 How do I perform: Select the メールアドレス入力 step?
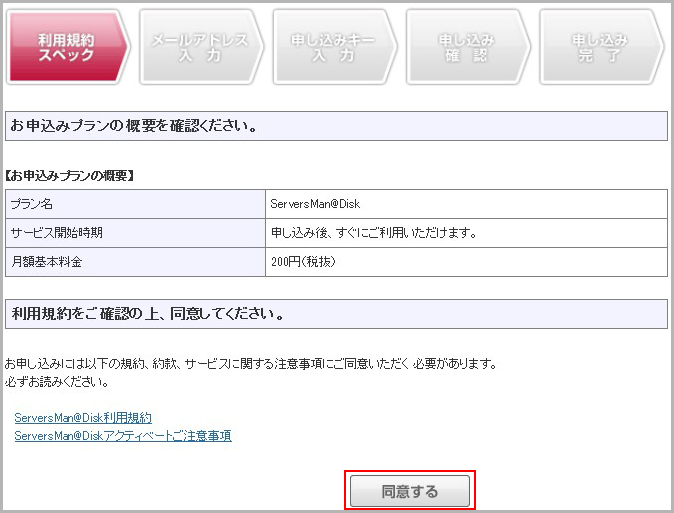[x=199, y=47]
